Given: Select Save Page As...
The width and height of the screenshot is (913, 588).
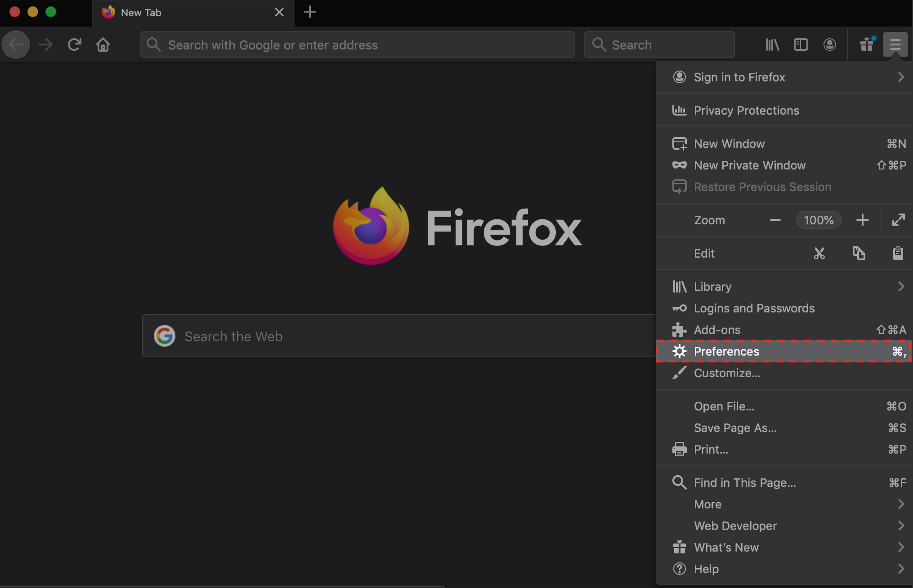Looking at the screenshot, I should tap(784, 428).
